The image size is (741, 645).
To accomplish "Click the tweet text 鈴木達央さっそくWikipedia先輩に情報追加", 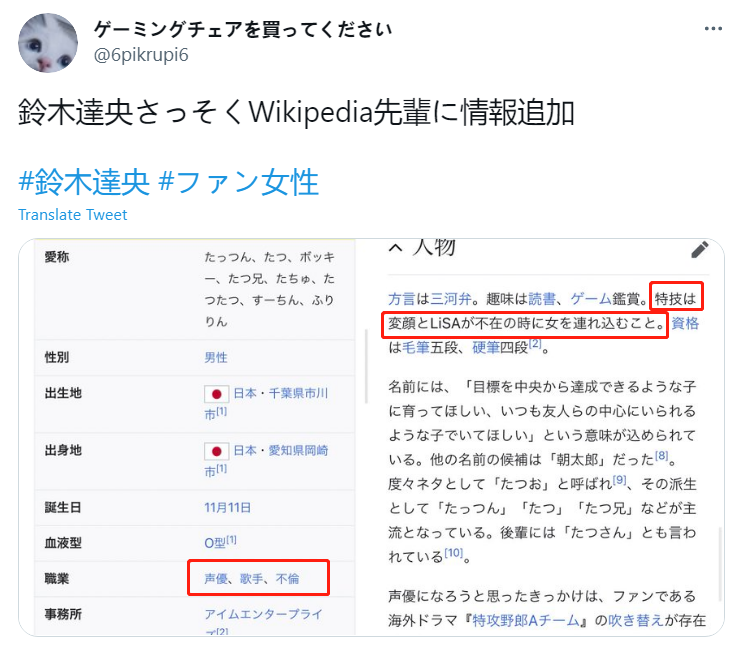I will point(296,112).
